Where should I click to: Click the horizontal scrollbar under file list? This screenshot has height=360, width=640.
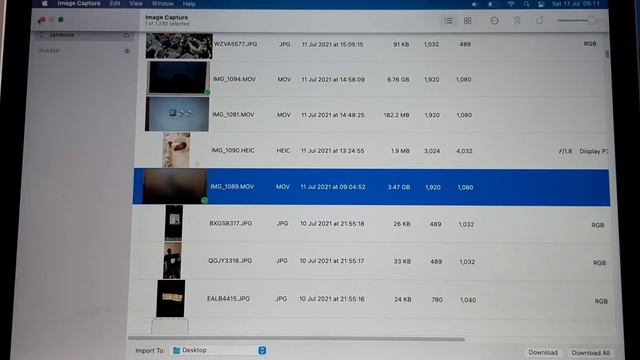coord(296,338)
